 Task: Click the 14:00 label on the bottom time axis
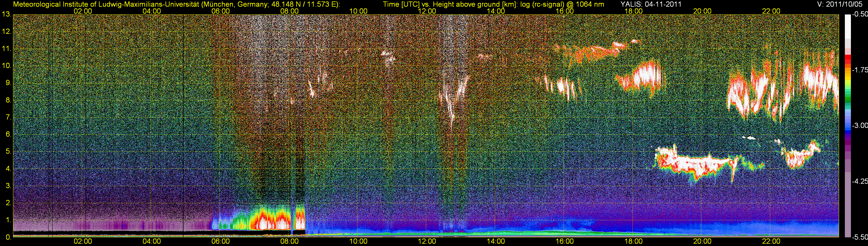point(496,241)
